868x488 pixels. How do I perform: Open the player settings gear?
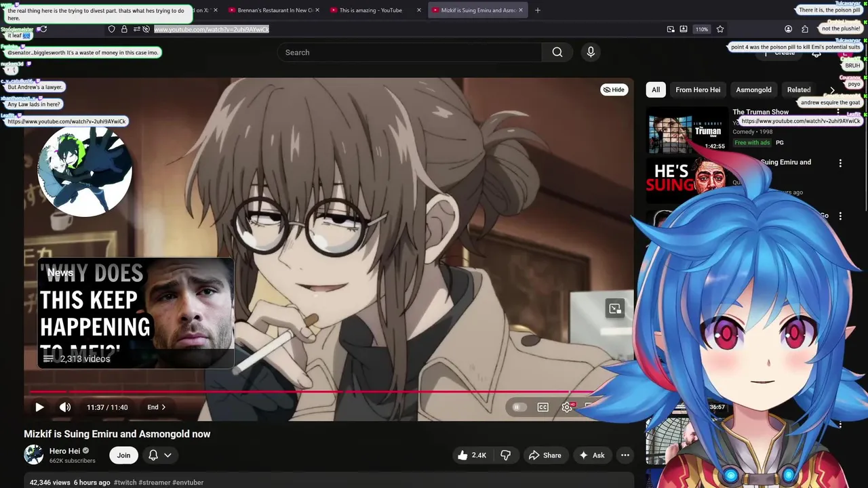567,407
